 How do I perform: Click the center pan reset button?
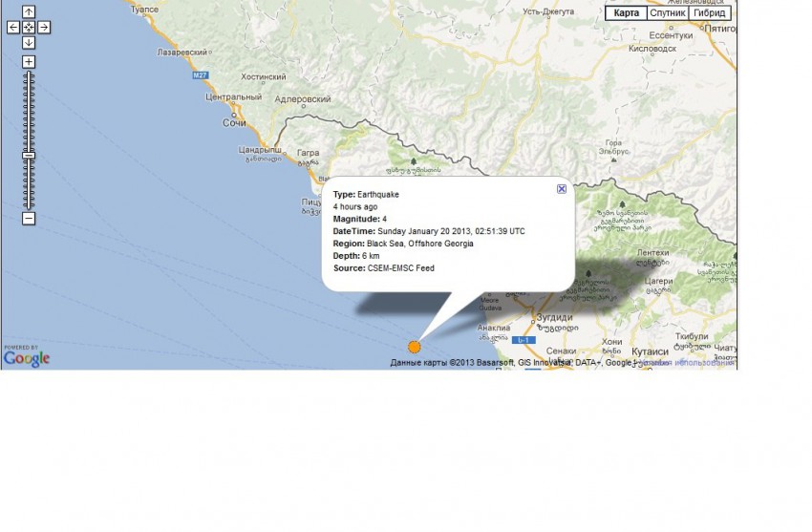tap(29, 28)
